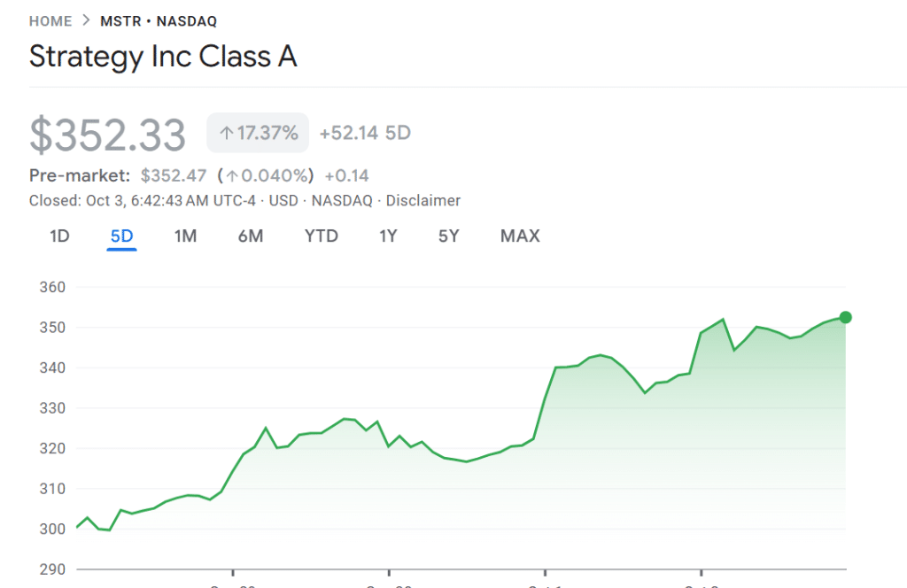Show the MAX history range

pos(520,236)
